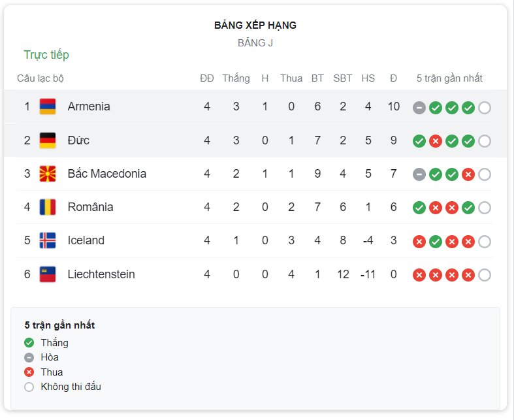Click the Iceland flag icon
Screen dimensions: 514x420
48,240
